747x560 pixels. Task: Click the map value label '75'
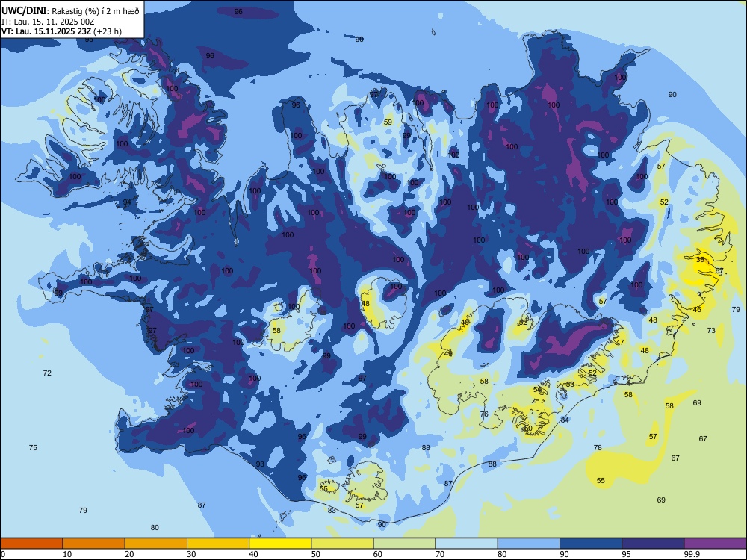(33, 447)
